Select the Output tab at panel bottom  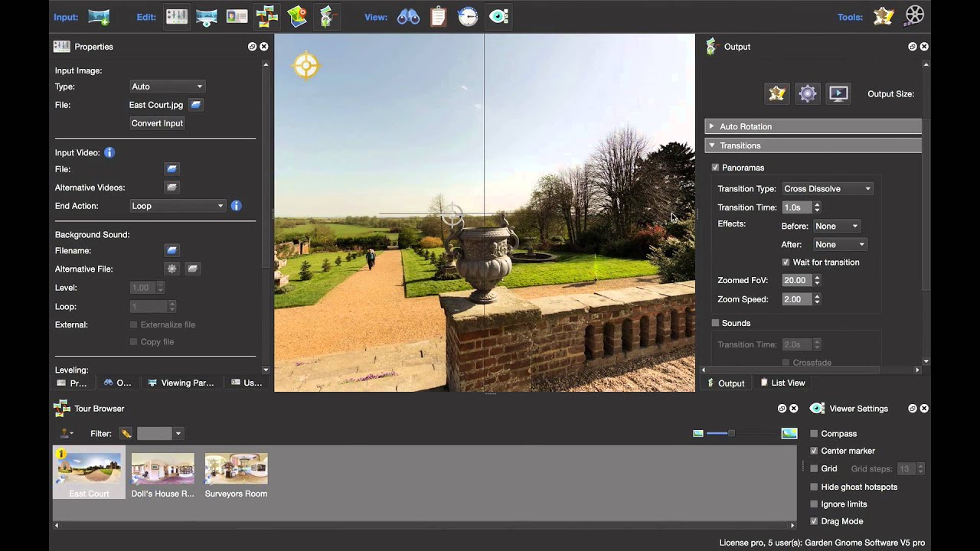point(725,383)
